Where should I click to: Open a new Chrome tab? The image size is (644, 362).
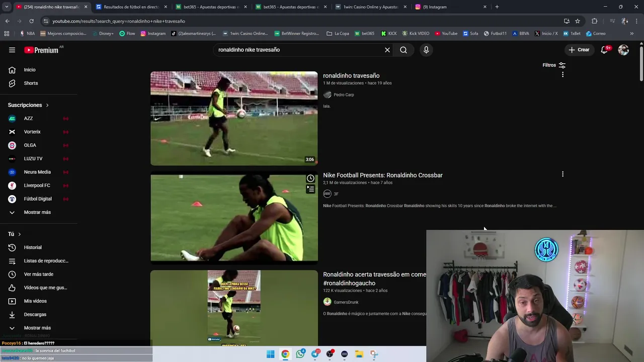(497, 7)
